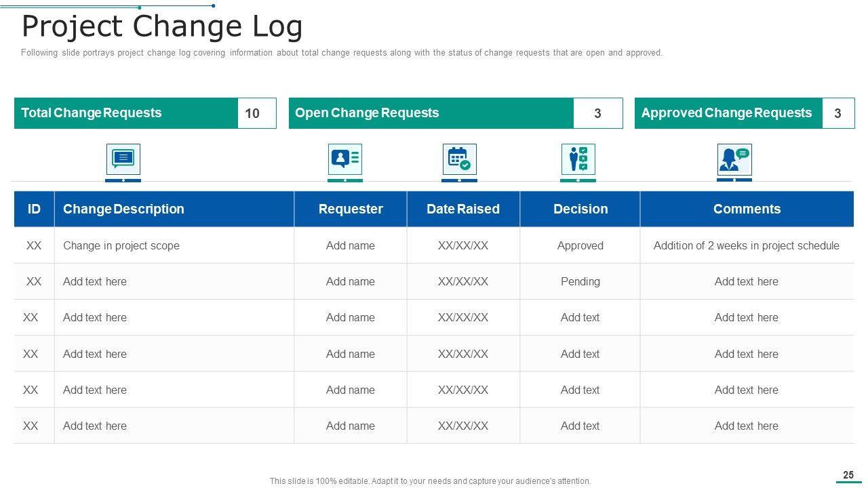Click the Project Change Log title
Viewport: 868px width, 488px height.
pyautogui.click(x=162, y=27)
